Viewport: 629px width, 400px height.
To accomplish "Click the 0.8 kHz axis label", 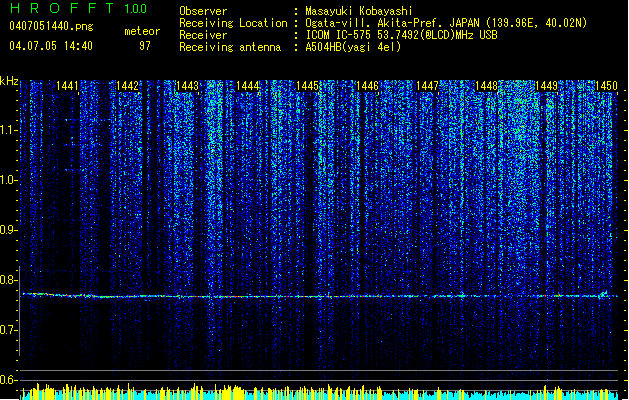I will point(9,280).
